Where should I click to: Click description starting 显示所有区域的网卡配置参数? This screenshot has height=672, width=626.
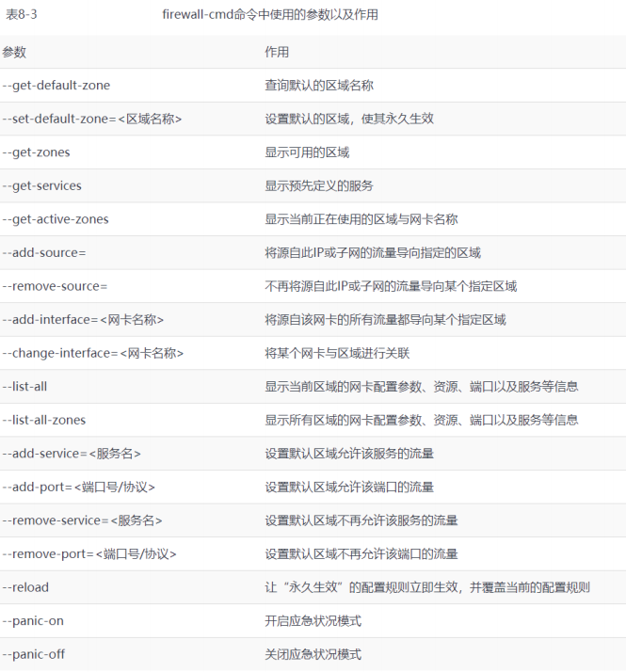click(422, 420)
